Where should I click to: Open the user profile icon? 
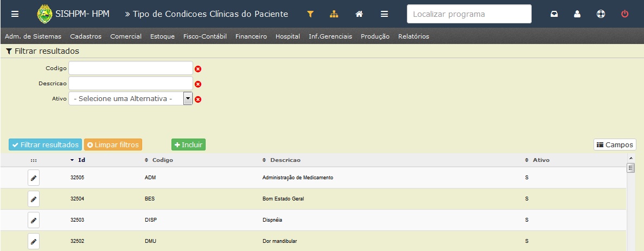[577, 14]
